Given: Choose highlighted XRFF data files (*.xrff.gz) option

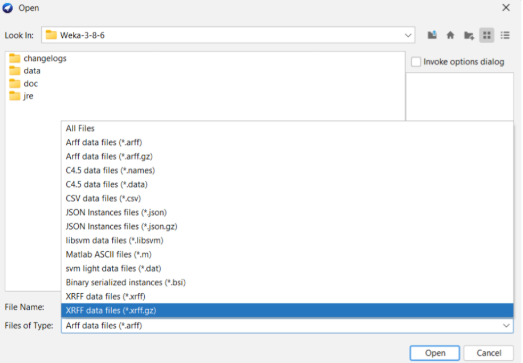Looking at the screenshot, I should tap(287, 311).
